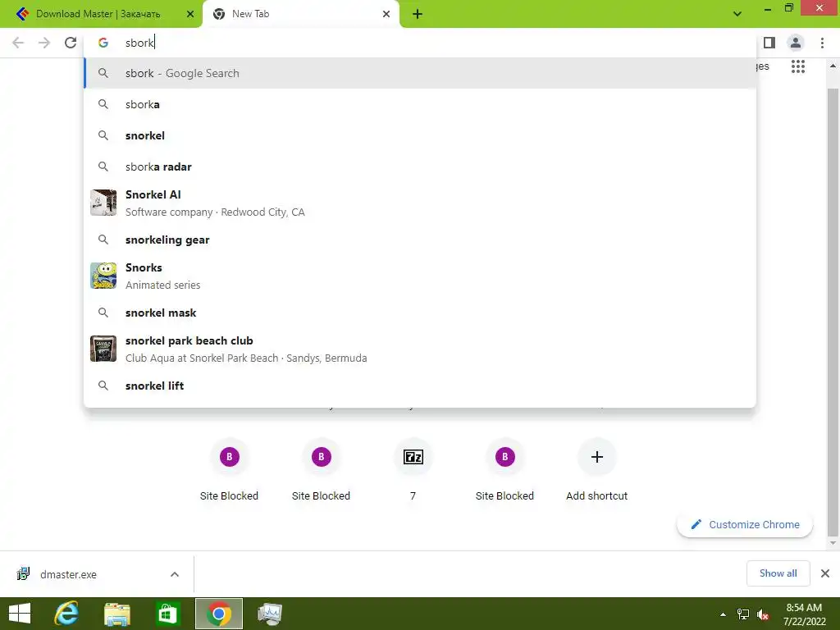Viewport: 840px width, 630px height.
Task: Pick the 'sborka' suggestion
Action: pyautogui.click(x=420, y=104)
